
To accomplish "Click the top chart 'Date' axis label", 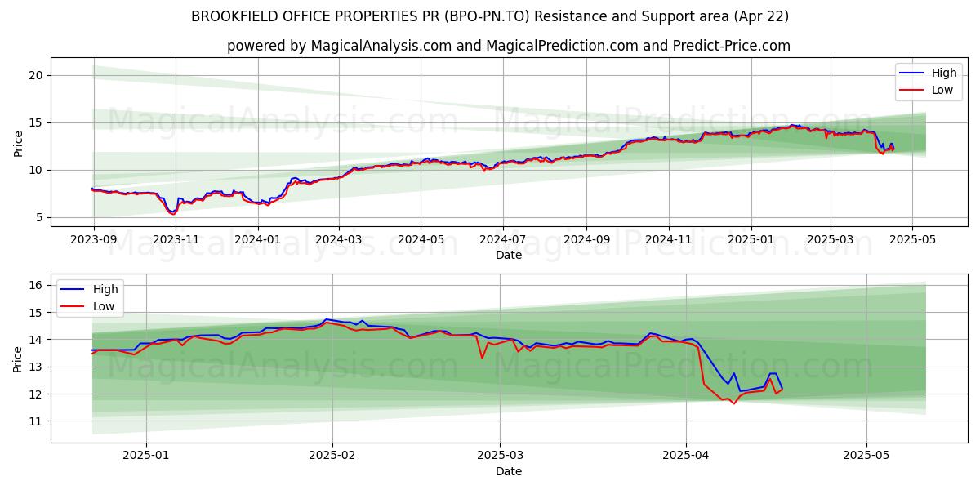I will [509, 256].
